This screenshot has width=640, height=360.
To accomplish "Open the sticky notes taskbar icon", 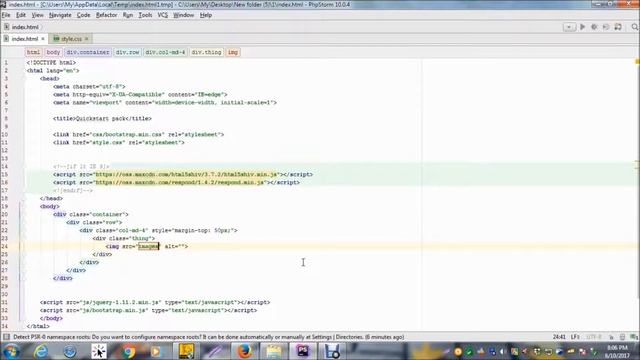I will pyautogui.click(x=186, y=351).
